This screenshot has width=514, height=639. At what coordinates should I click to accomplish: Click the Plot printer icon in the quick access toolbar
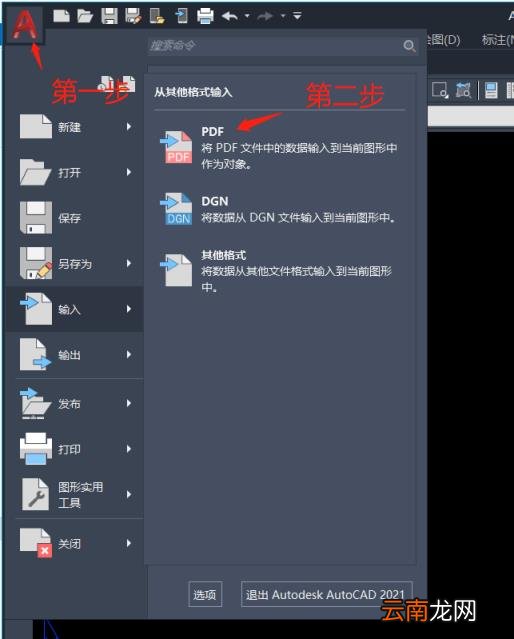(205, 16)
